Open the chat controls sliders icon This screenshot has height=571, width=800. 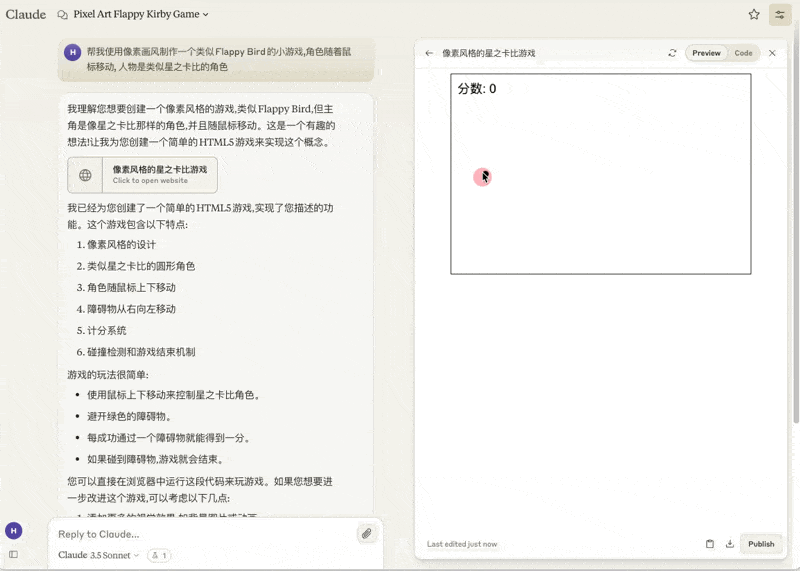(x=780, y=15)
